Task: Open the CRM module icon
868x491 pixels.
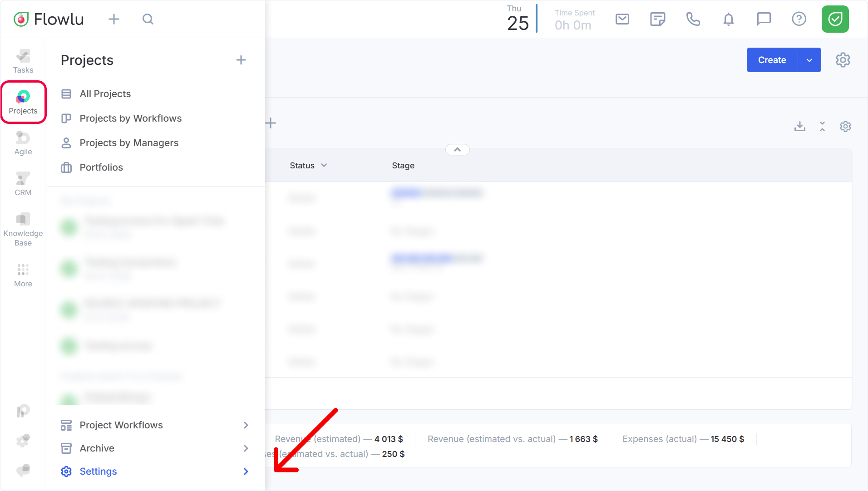Action: tap(23, 183)
